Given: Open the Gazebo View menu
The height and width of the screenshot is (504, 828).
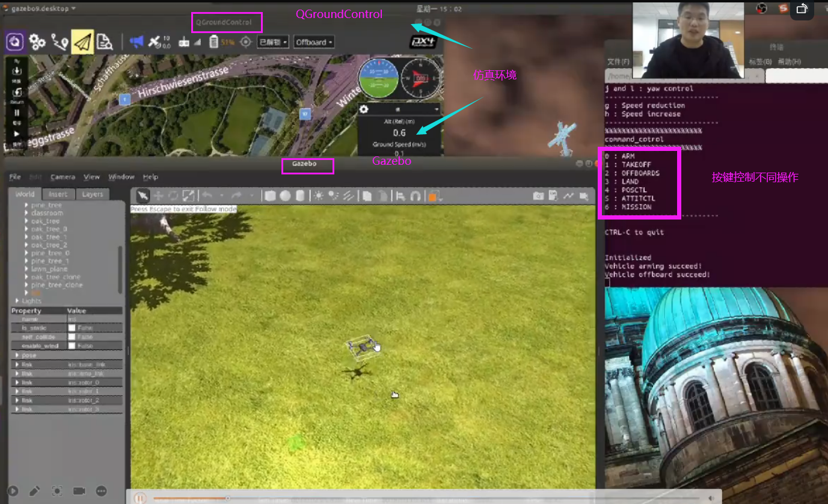Looking at the screenshot, I should (x=91, y=177).
